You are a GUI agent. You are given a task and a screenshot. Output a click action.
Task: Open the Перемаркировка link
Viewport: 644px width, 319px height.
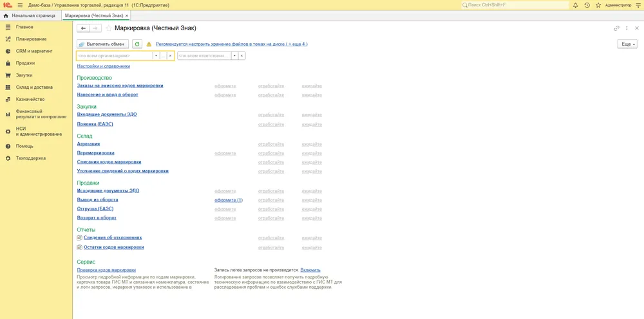tap(96, 153)
